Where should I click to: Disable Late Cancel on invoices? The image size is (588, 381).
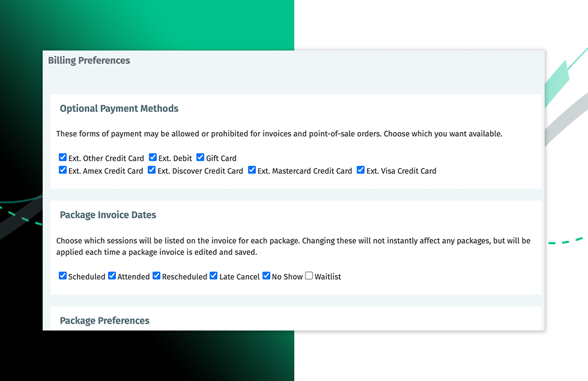coord(213,276)
